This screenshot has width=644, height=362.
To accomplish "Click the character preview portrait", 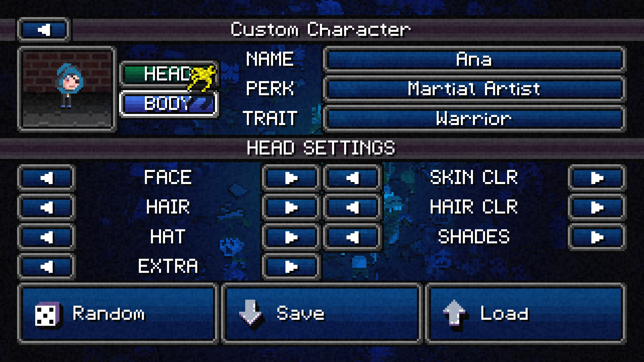I will point(67,89).
